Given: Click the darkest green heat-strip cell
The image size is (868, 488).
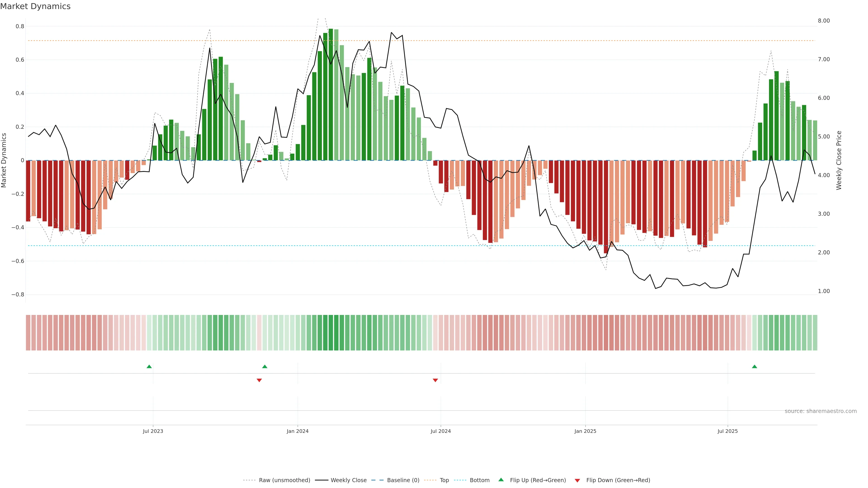Looking at the screenshot, I should 331,333.
